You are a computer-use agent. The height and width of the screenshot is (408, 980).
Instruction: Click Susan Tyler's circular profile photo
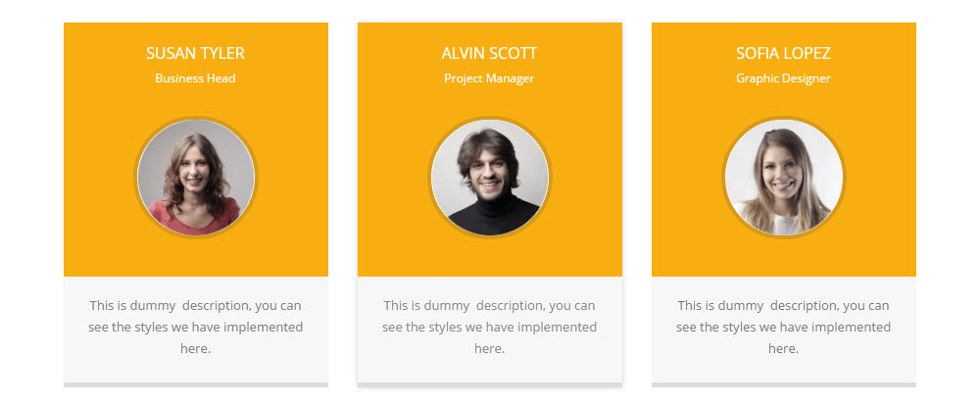pyautogui.click(x=195, y=178)
